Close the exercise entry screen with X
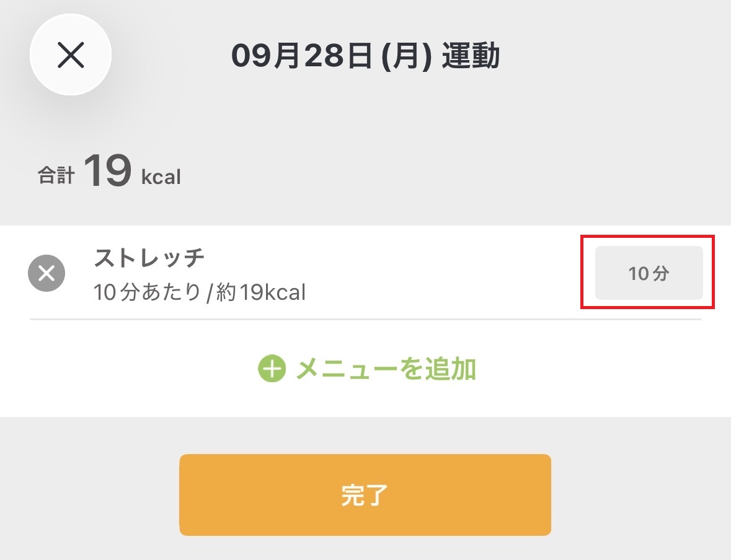731x560 pixels. pyautogui.click(x=71, y=55)
